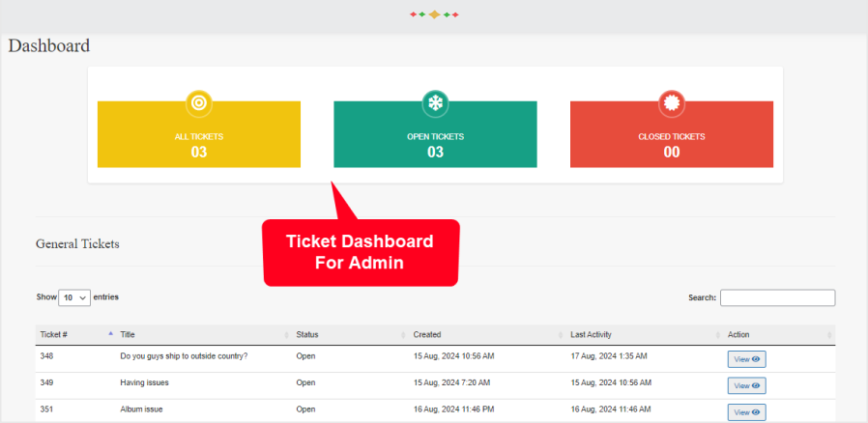The image size is (868, 423).
Task: View ticket 351 Album issue
Action: [x=746, y=412]
